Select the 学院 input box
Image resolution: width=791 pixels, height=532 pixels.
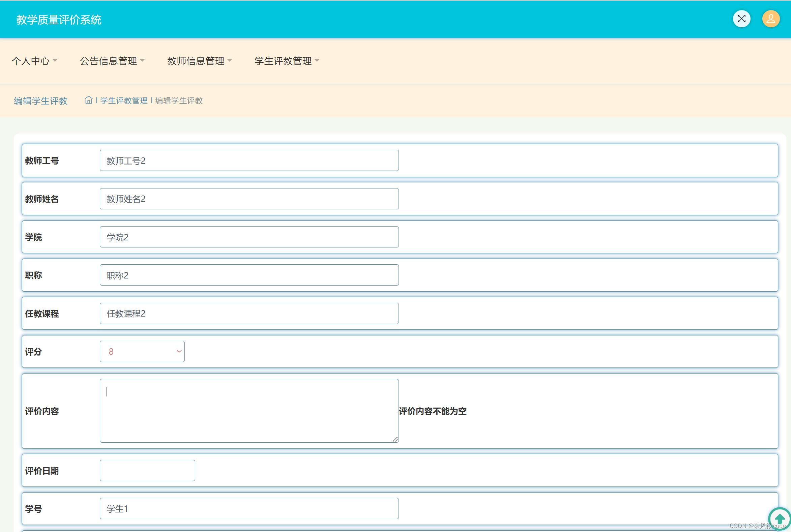[249, 237]
